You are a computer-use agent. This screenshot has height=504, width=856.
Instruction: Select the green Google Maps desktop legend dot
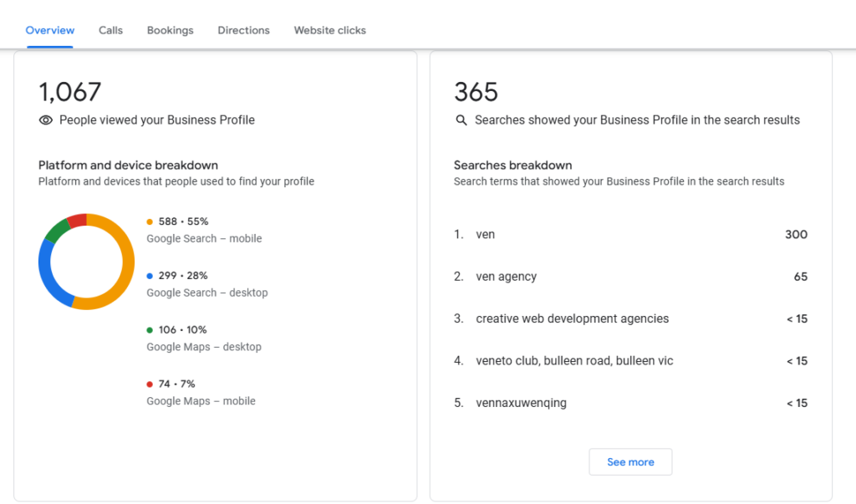(150, 329)
